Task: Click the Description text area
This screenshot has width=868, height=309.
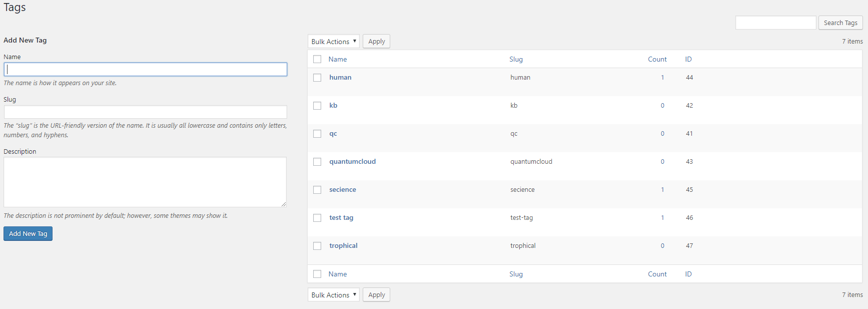Action: [145, 182]
